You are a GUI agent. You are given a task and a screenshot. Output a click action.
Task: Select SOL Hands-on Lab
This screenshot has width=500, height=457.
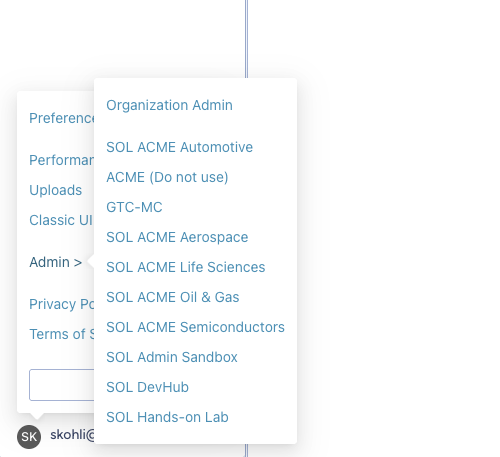(x=167, y=417)
